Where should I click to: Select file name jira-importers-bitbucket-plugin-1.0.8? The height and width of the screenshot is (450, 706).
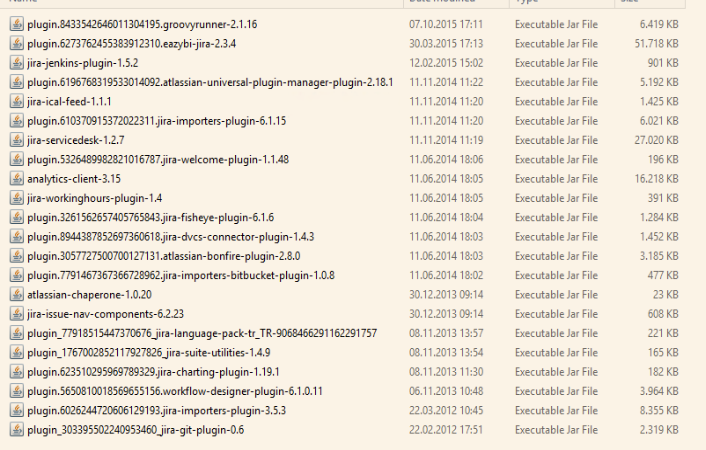(181, 276)
